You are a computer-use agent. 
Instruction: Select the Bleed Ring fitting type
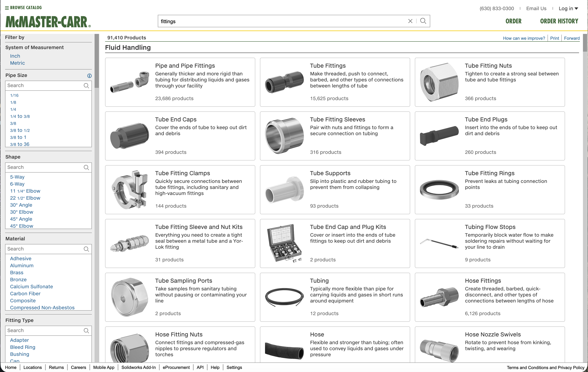coord(22,347)
